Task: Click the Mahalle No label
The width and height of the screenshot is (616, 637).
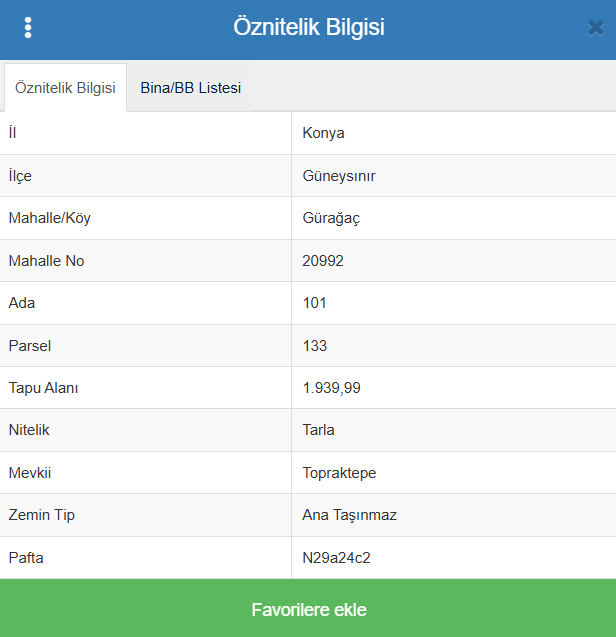Action: (46, 261)
